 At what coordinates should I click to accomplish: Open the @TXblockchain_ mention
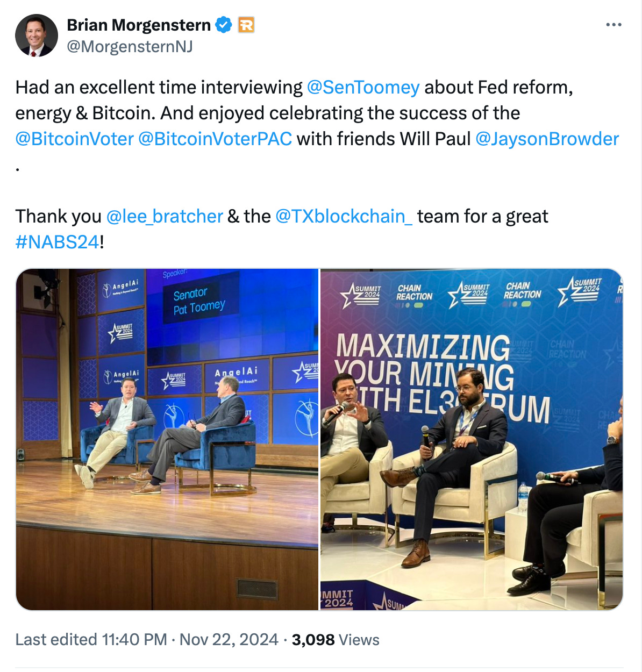344,216
